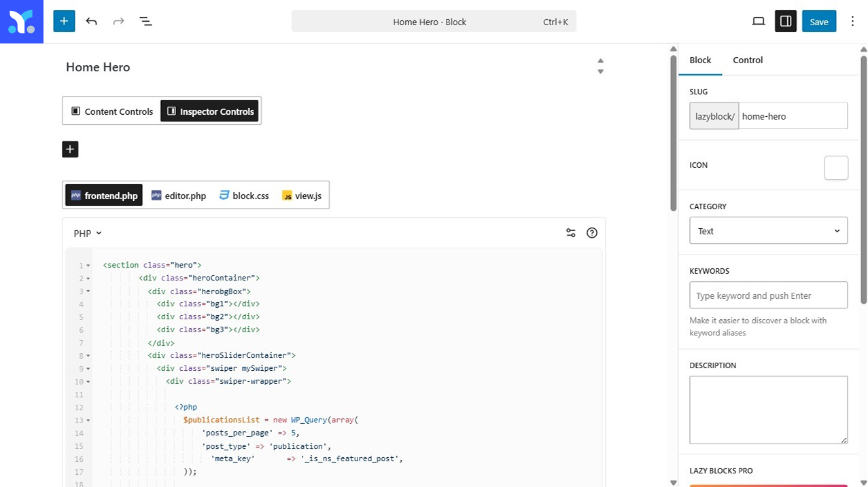Click the code editor settings sliders icon
868x487 pixels.
[x=570, y=233]
